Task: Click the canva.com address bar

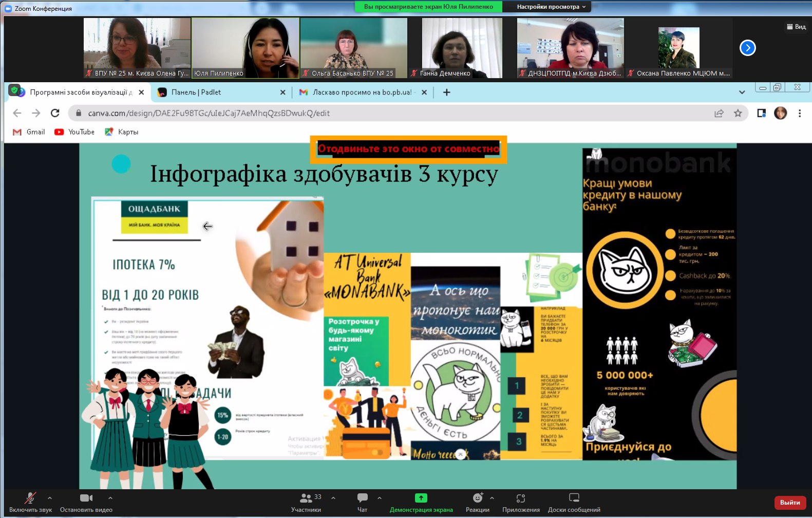Action: tap(408, 113)
